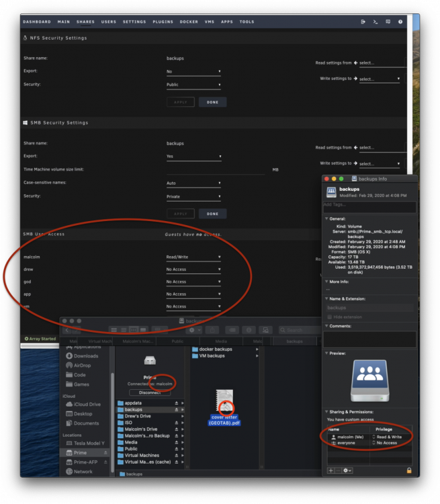Screen dimensions: 440x504
Task: Eject Prime-AFP in Finder sidebar
Action: pyautogui.click(x=105, y=462)
